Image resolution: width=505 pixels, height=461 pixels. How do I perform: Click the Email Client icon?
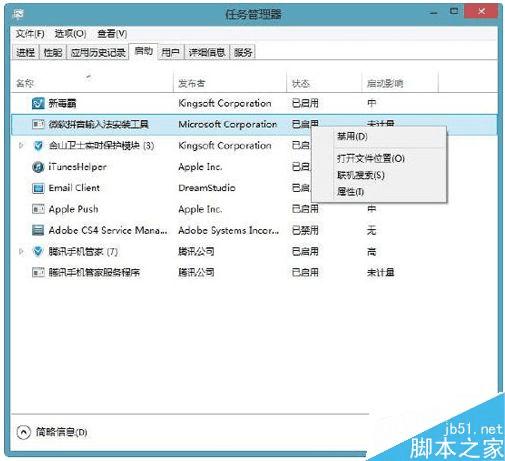pos(38,188)
